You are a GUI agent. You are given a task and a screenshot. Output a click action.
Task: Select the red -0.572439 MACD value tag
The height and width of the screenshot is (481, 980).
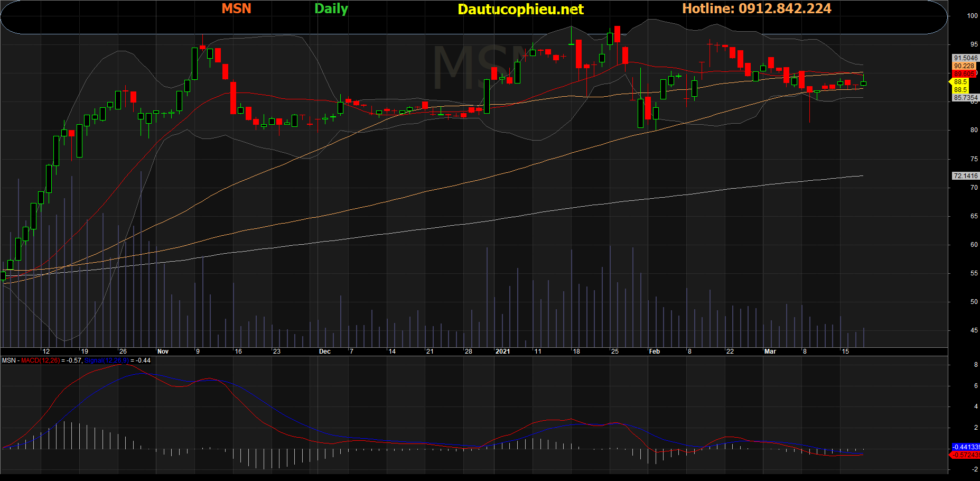tap(966, 455)
